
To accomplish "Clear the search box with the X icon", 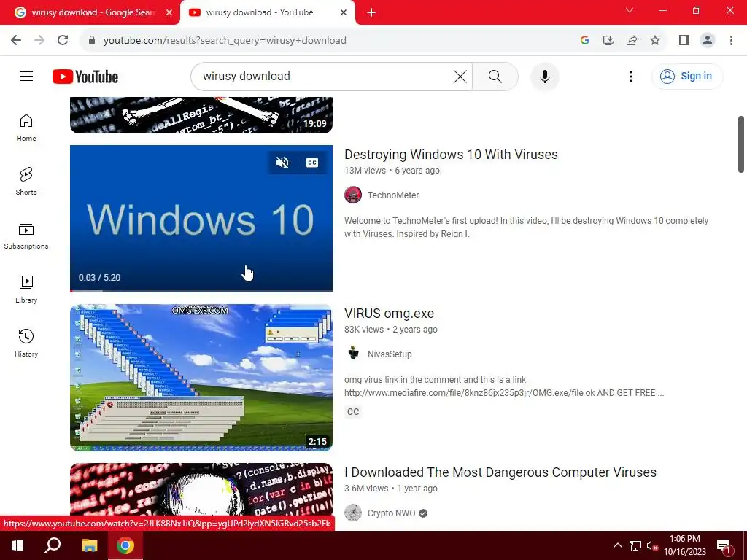I will coord(460,76).
